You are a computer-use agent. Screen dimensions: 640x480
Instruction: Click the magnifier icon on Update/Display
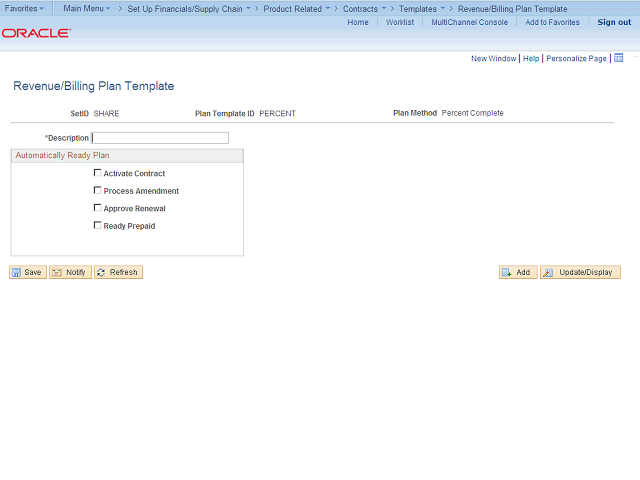tap(548, 272)
